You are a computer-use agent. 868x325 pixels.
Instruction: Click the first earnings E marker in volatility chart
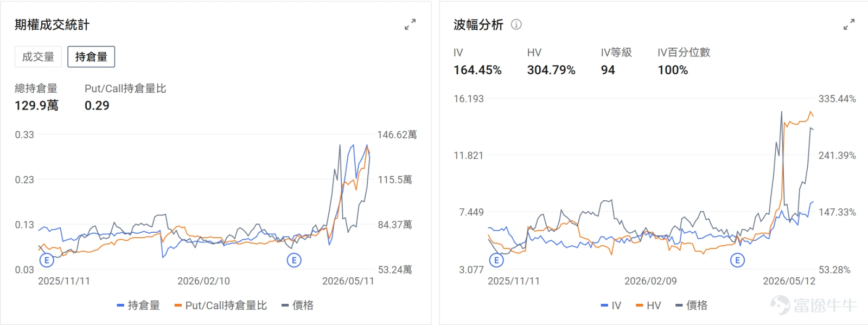pos(496,260)
